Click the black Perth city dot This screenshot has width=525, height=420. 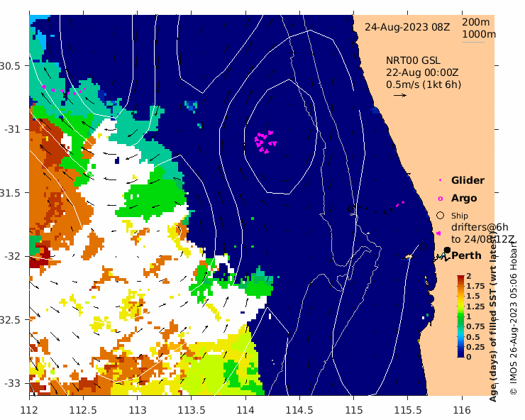(x=447, y=250)
